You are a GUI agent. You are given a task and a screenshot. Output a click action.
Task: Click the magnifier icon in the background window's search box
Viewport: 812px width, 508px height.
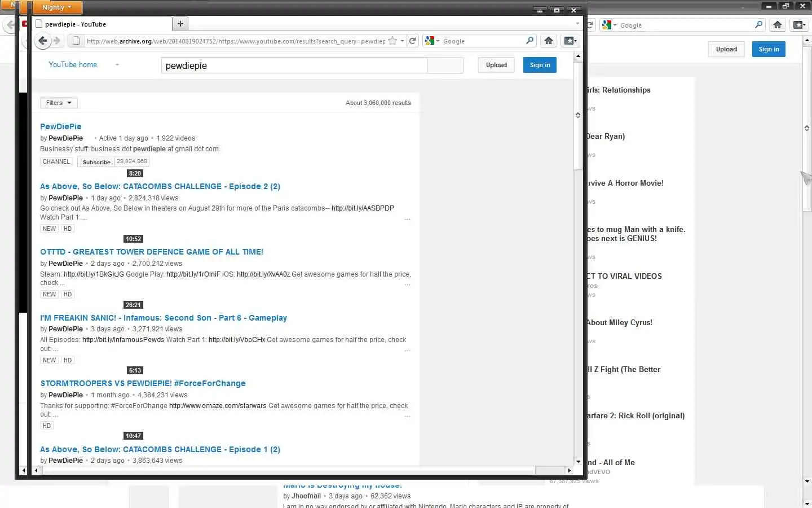click(758, 25)
